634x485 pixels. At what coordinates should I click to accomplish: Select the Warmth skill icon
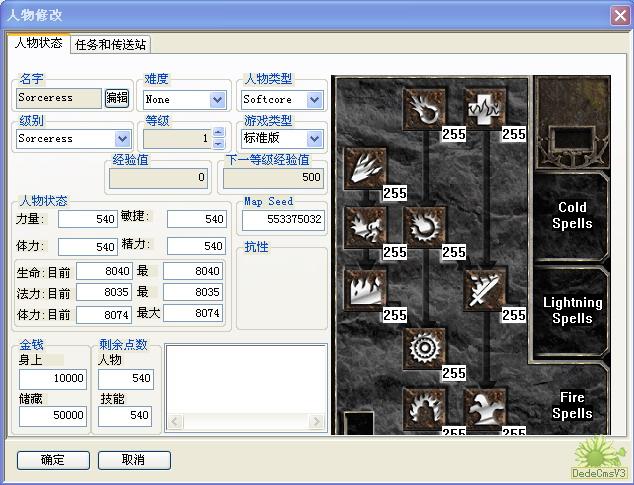click(484, 109)
